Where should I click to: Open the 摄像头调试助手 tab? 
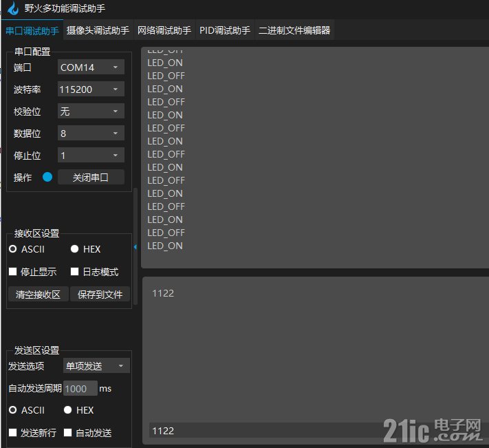[x=98, y=30]
